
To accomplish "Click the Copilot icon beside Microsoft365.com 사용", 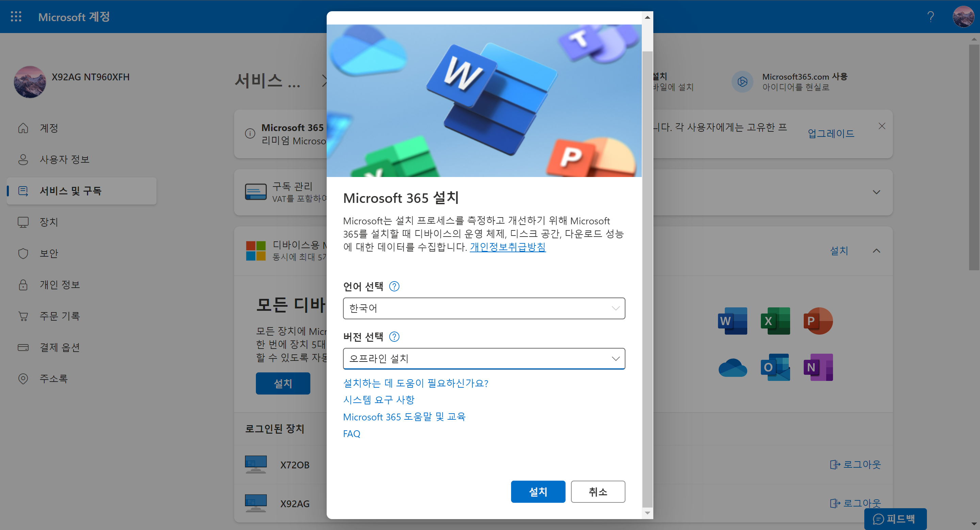I will tap(742, 81).
